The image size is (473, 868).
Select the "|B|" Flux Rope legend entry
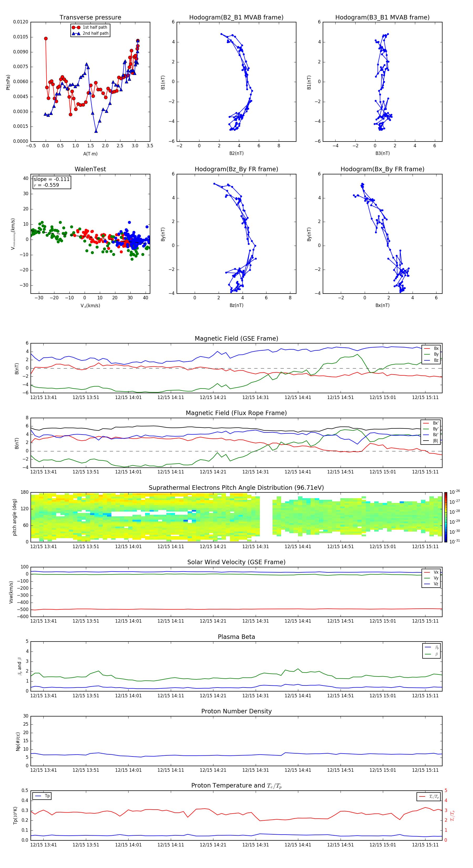tap(431, 441)
